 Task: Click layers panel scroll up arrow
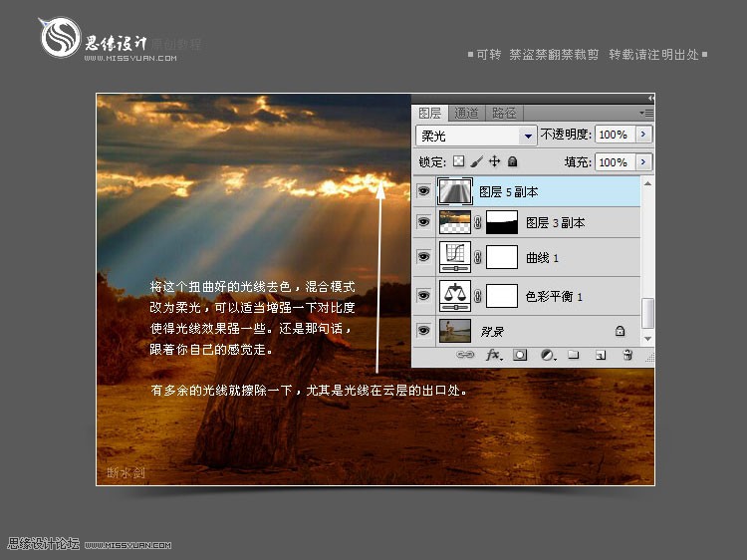(647, 183)
